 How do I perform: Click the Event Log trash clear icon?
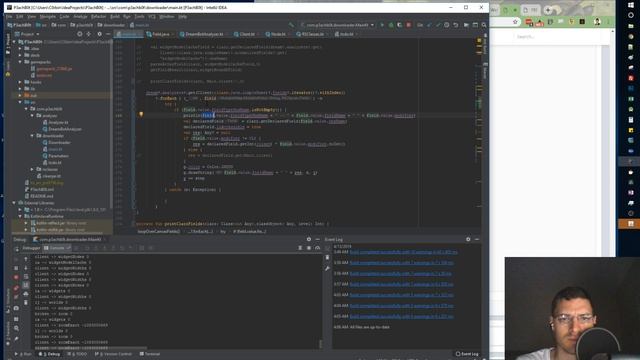[x=327, y=258]
